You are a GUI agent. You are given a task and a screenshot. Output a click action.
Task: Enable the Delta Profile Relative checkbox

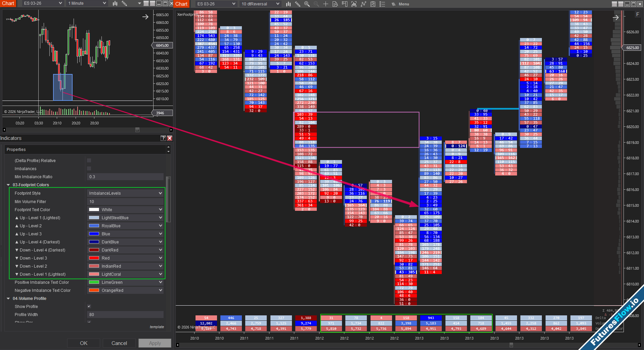click(89, 161)
